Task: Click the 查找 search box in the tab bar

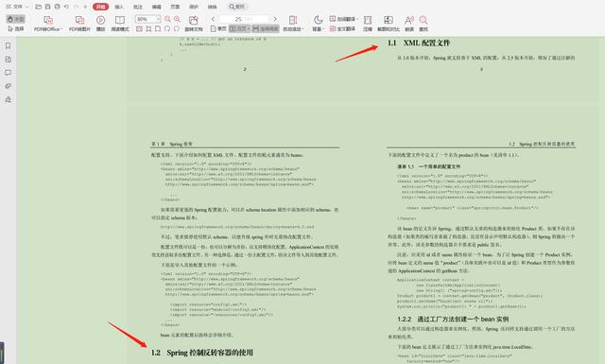Action: coord(237,7)
